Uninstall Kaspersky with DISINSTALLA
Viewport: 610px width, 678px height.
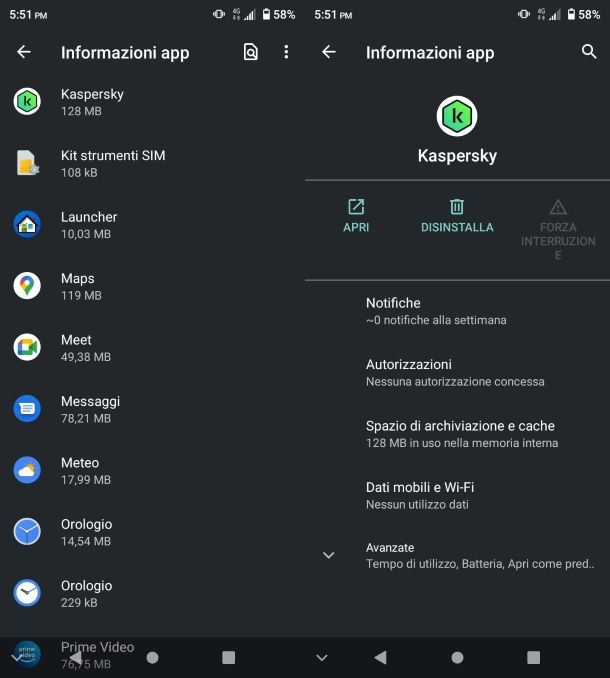tap(457, 216)
